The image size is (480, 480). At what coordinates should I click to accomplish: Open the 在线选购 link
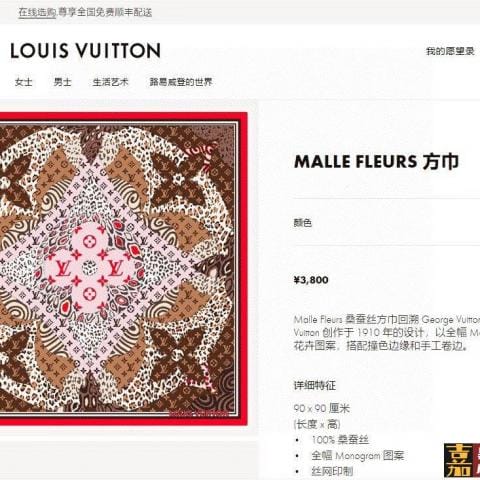tap(37, 12)
